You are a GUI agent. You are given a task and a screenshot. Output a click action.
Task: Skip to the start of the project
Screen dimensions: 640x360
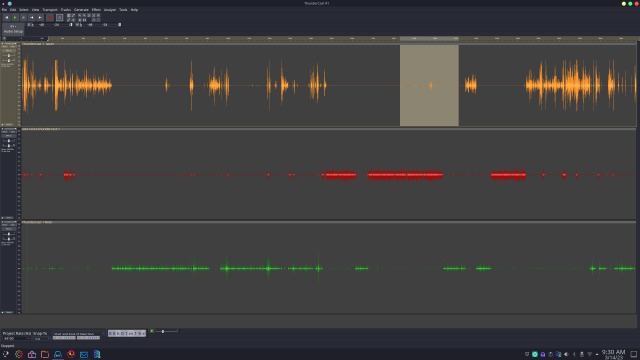[x=32, y=18]
